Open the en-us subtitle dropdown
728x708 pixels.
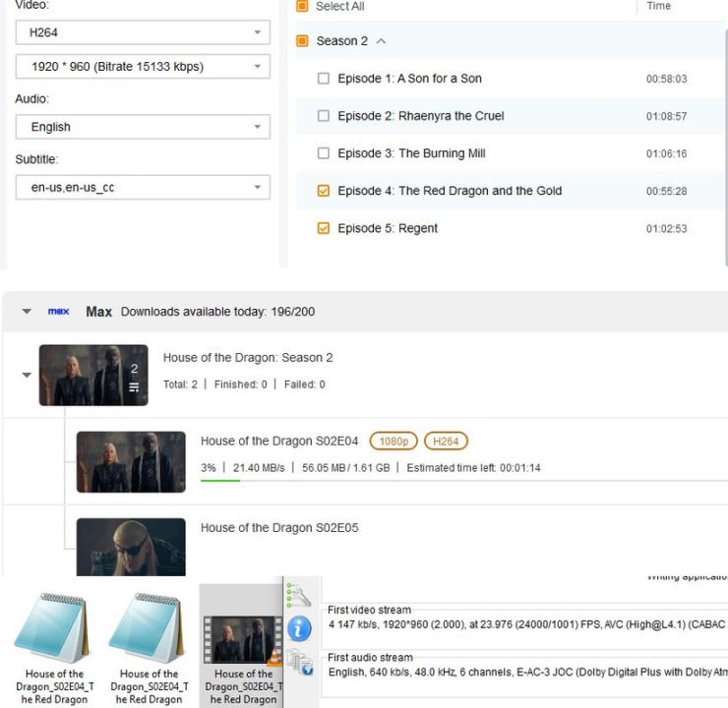point(143,188)
